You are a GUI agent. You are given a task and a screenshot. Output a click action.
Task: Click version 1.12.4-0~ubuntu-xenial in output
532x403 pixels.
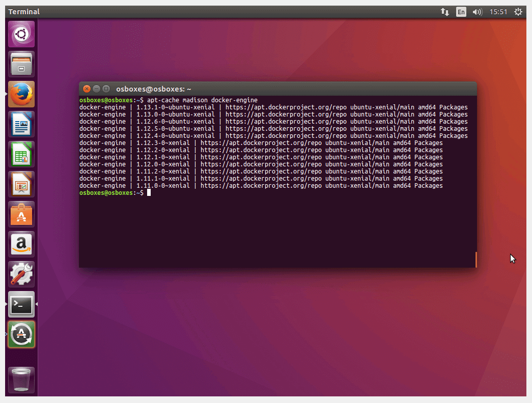(x=176, y=136)
